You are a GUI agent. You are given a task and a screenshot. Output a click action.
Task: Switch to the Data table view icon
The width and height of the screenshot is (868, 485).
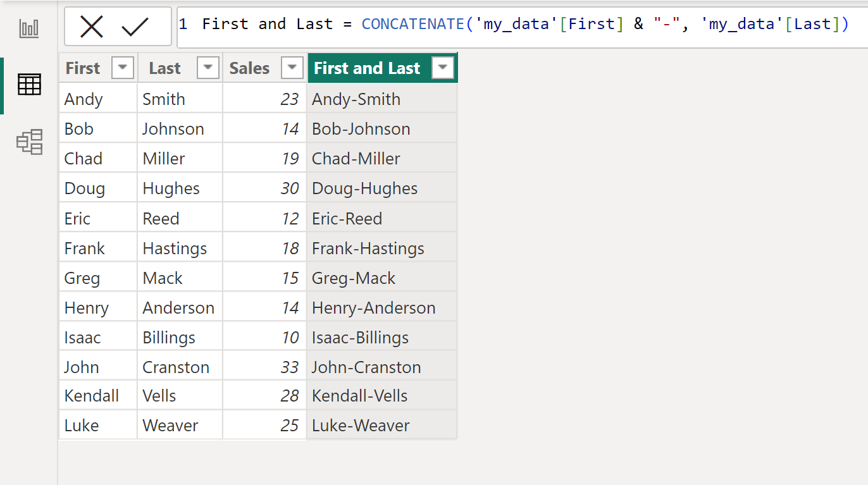coord(29,84)
